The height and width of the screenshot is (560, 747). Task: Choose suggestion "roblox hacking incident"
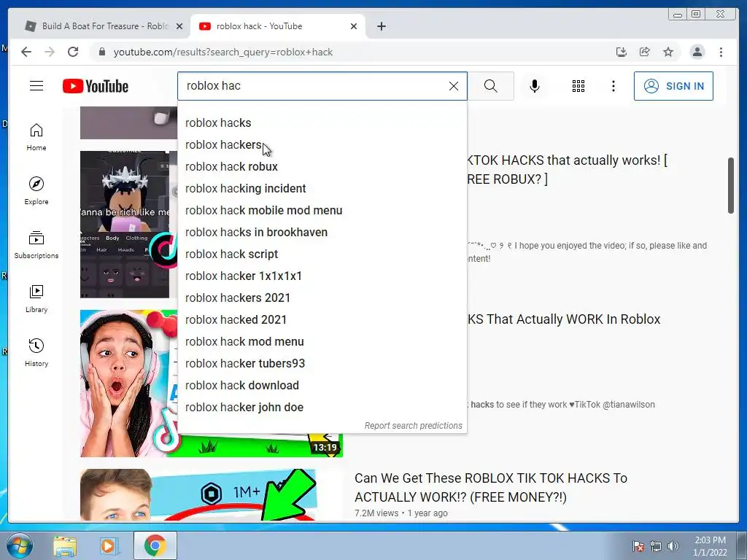pos(322,189)
